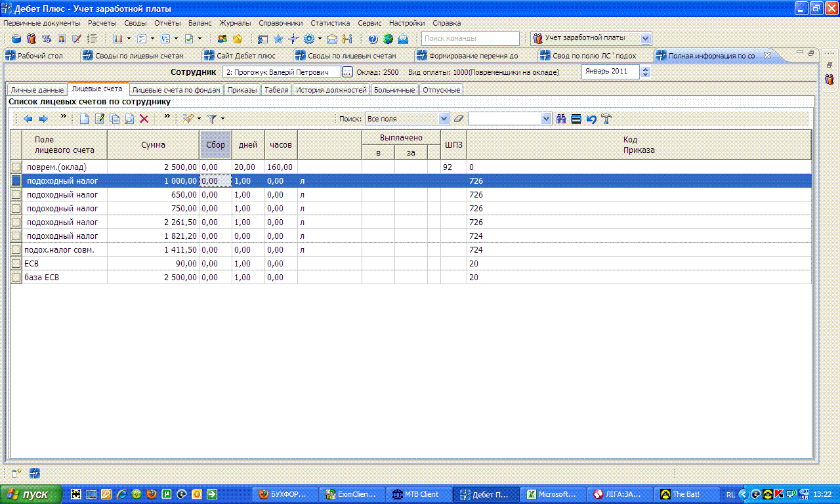Tick checkbox for selected подоходный налог 1 000,00 row
Screen dimensions: 840x504
(x=16, y=181)
